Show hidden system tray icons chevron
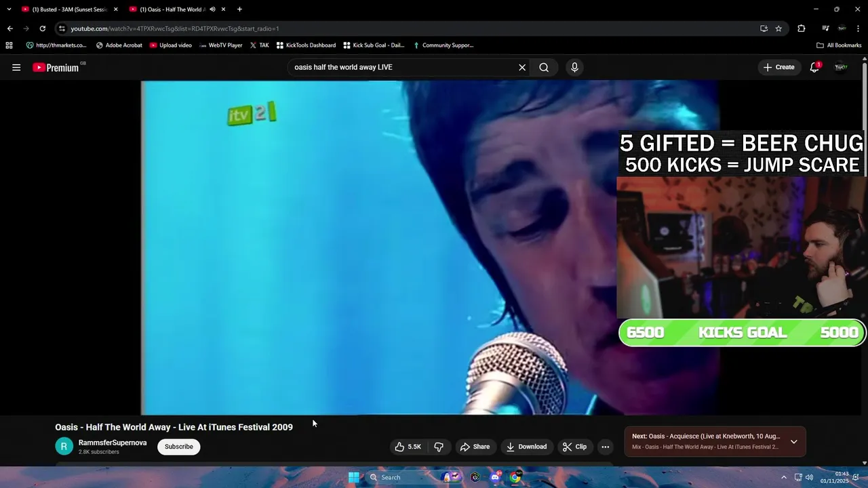 [784, 477]
